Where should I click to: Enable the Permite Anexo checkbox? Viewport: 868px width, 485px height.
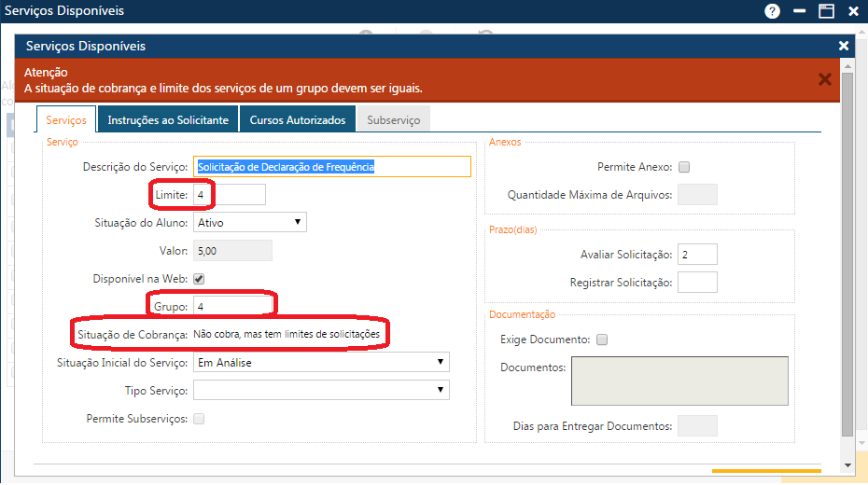[x=684, y=168]
